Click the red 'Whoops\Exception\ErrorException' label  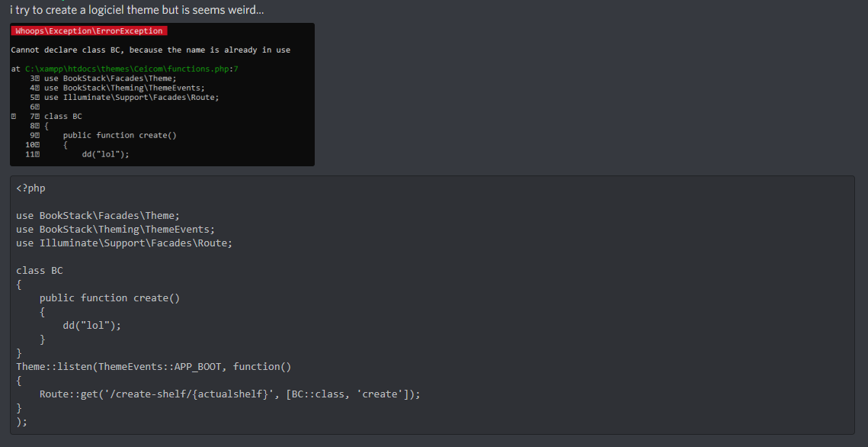pos(88,31)
